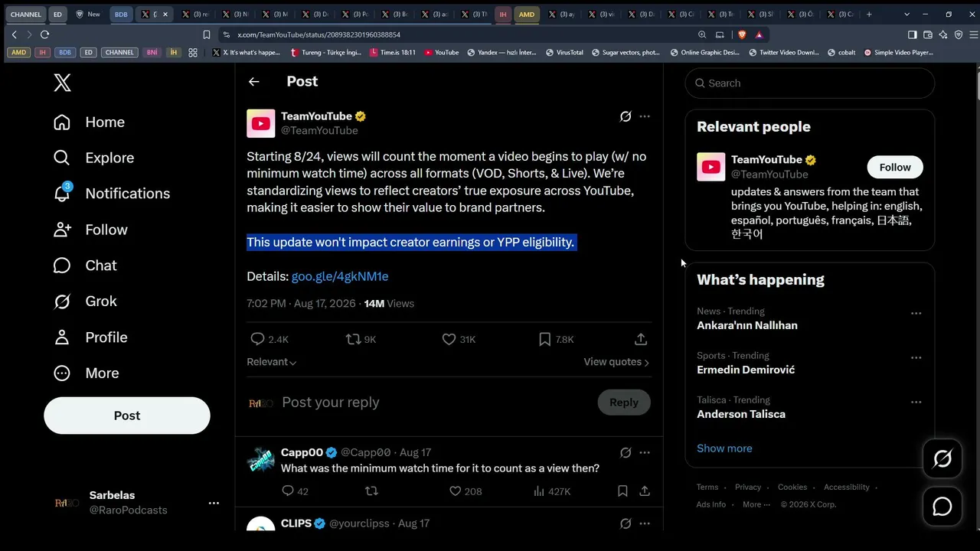Image resolution: width=980 pixels, height=551 pixels.
Task: Open Grok from the left sidebar
Action: pos(84,302)
